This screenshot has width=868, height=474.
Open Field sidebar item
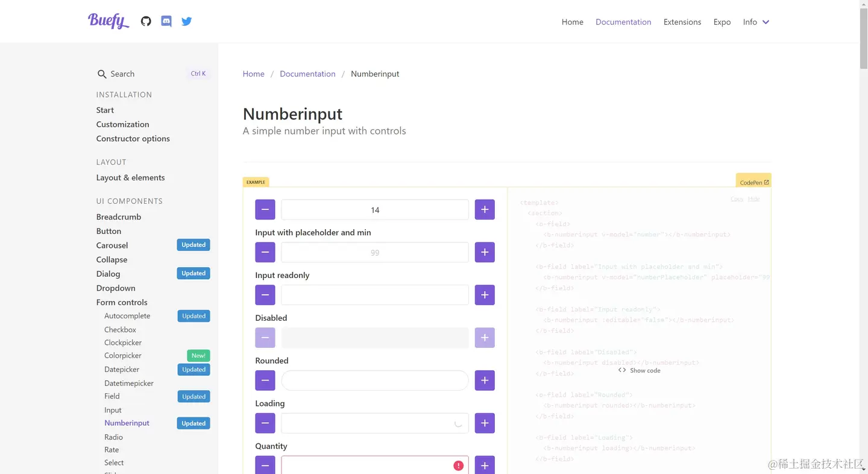coord(112,396)
